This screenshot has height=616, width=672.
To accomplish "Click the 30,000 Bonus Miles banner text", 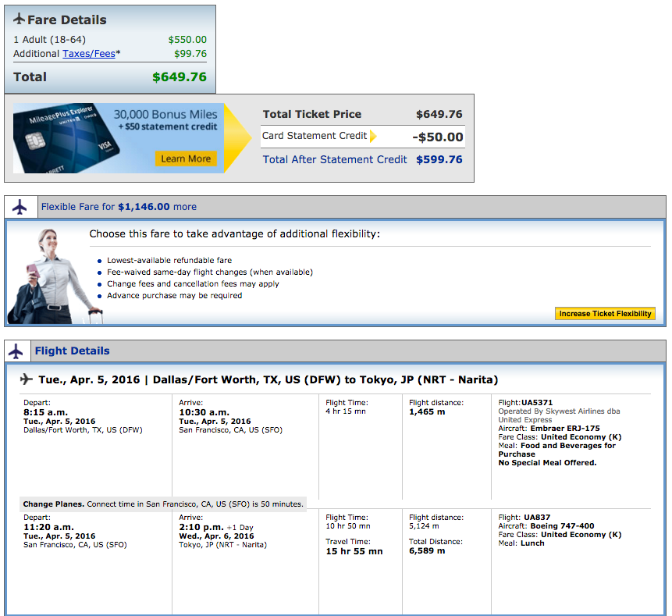I will (x=164, y=113).
